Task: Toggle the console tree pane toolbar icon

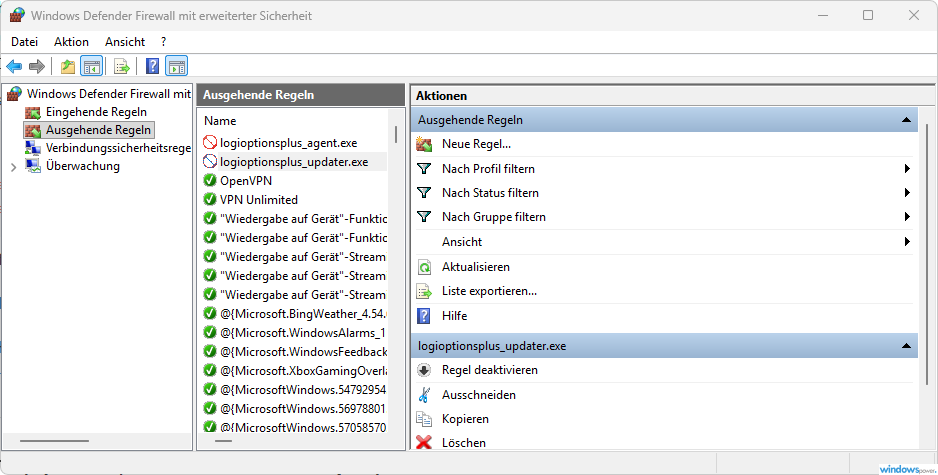Action: click(x=92, y=66)
